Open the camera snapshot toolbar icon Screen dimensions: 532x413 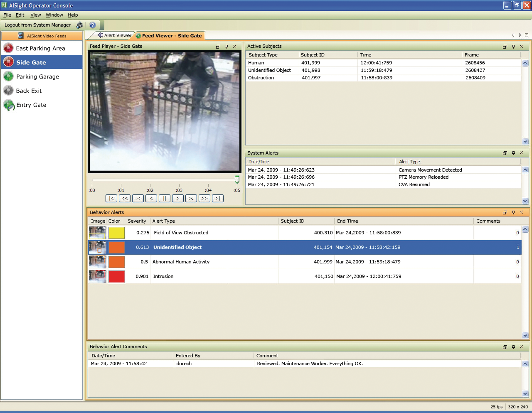(79, 25)
